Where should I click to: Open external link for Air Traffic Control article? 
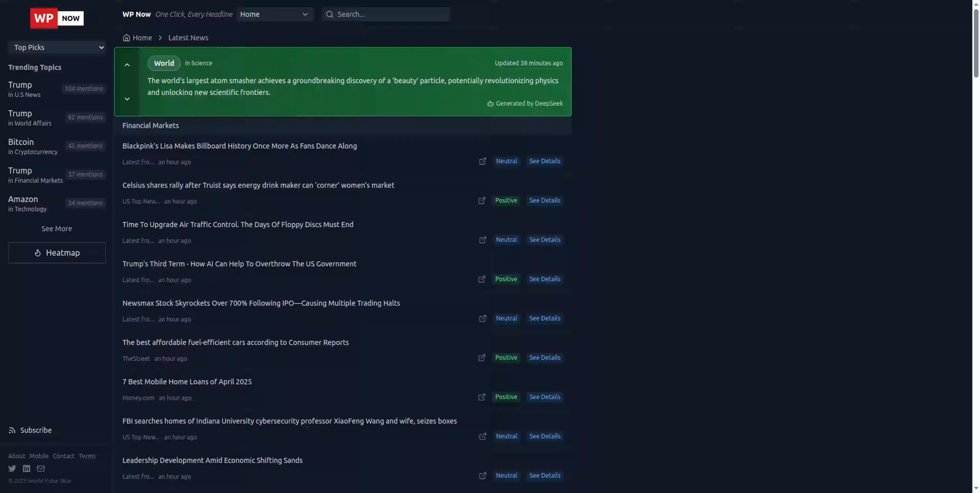point(482,240)
